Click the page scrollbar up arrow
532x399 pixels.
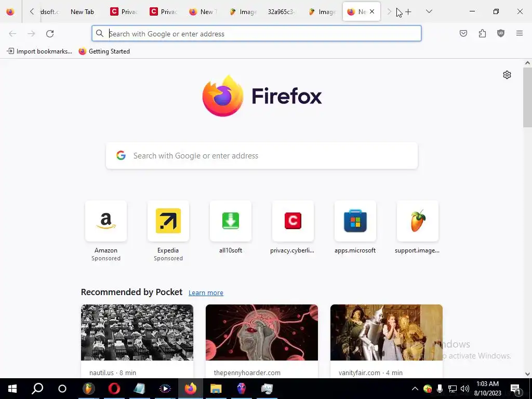(x=527, y=63)
